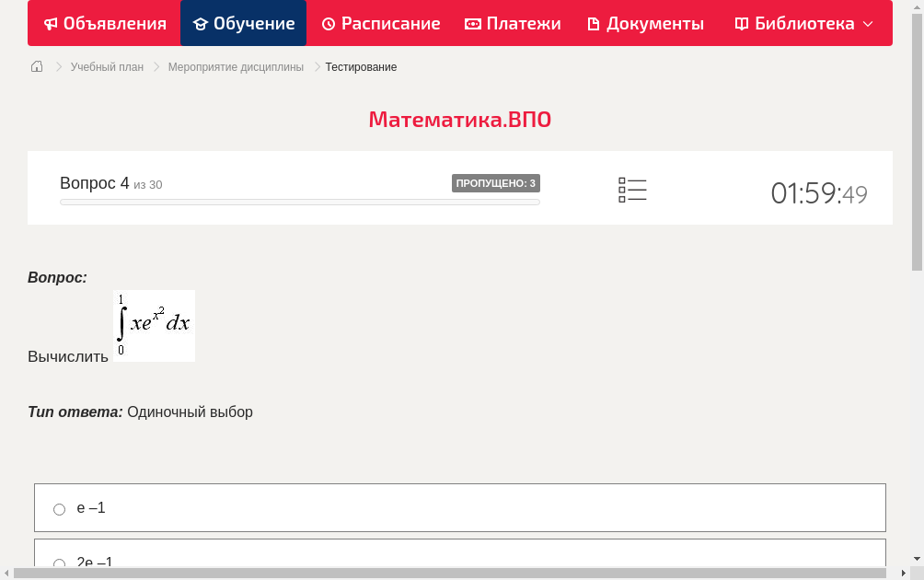Image resolution: width=924 pixels, height=580 pixels.
Task: Click the home icon in breadcrumbs
Action: click(x=36, y=66)
